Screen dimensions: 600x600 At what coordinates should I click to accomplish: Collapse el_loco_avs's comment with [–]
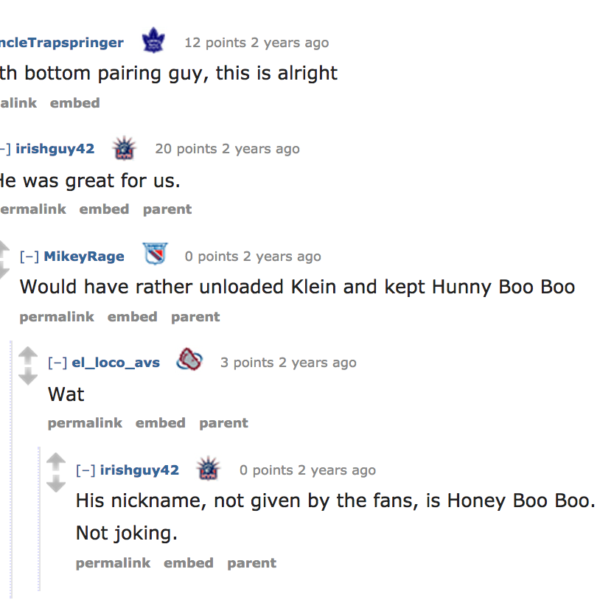[57, 363]
